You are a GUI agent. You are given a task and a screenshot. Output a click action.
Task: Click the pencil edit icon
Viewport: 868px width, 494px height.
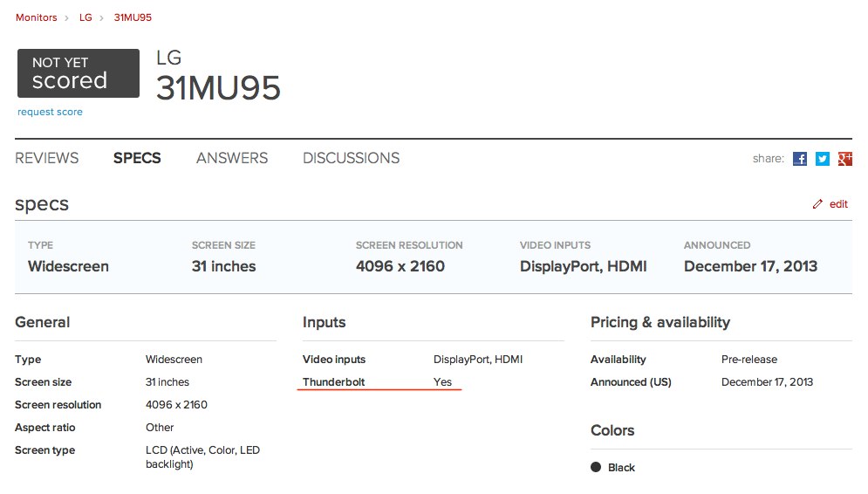(x=817, y=204)
